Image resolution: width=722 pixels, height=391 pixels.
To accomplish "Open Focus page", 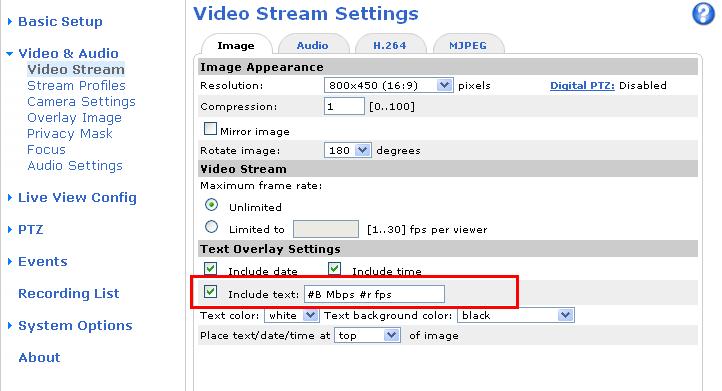I will (47, 150).
